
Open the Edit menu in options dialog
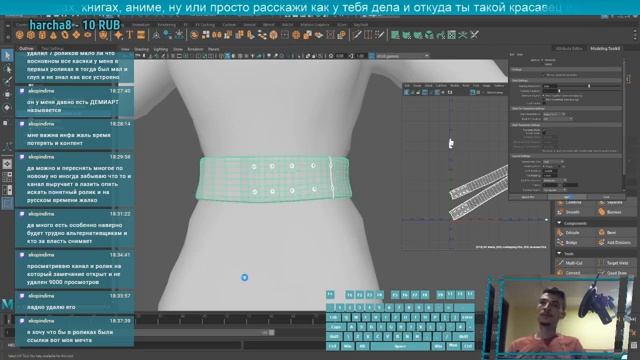point(512,54)
